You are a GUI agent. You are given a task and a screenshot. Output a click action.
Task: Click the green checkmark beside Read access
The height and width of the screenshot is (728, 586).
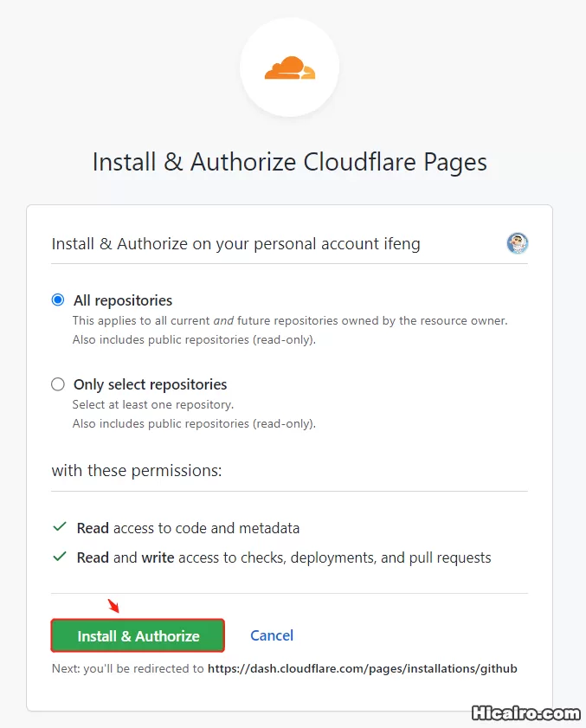coord(61,527)
